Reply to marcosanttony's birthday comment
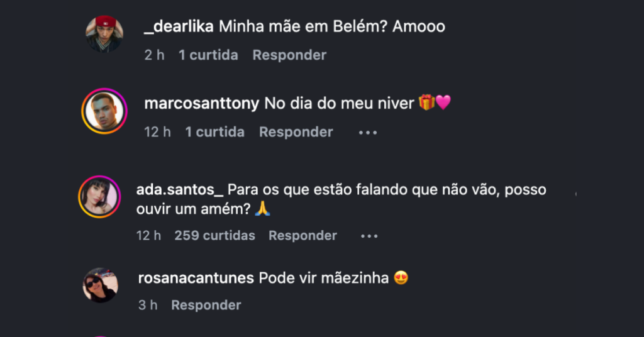Screen dimensions: 644x337 296,132
